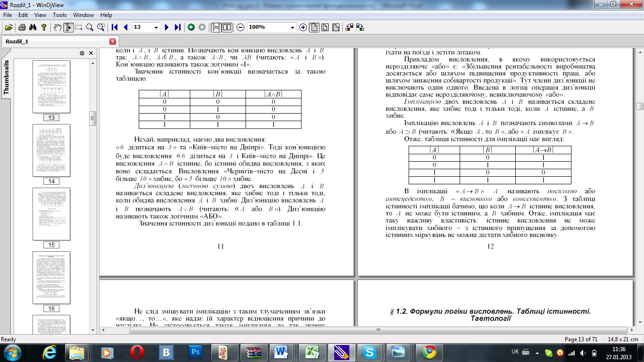Click 'Page 13 of 71' in status bar
The image size is (644, 362).
click(580, 339)
